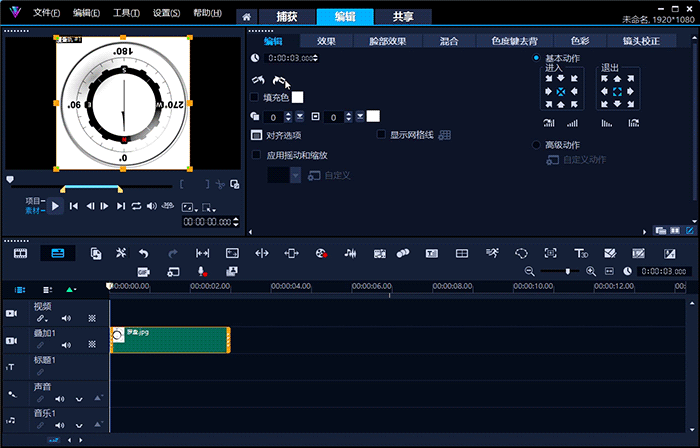Click the record voice-over microphone icon
Image resolution: width=700 pixels, height=448 pixels.
(202, 272)
